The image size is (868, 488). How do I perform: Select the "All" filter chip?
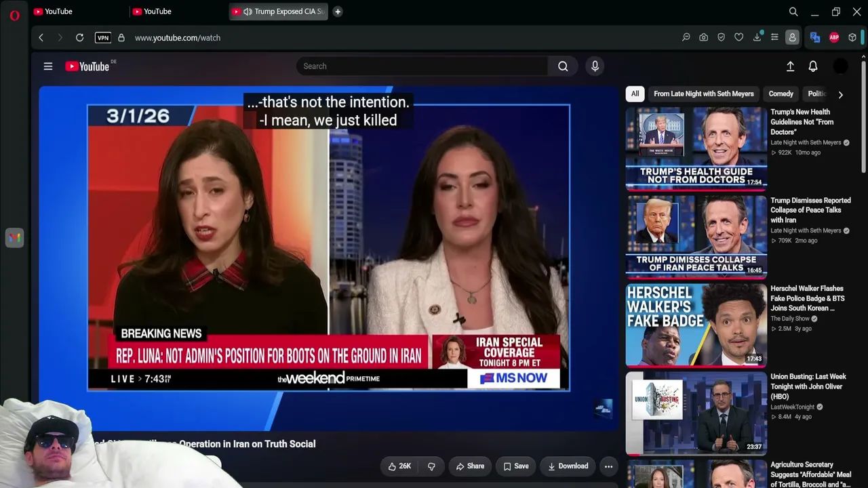tap(635, 94)
